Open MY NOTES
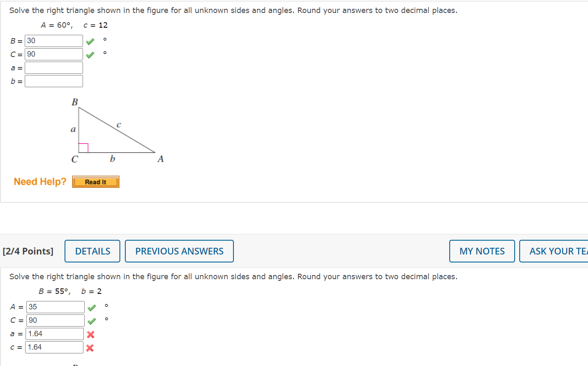Image resolution: width=588 pixels, height=366 pixels. click(482, 251)
